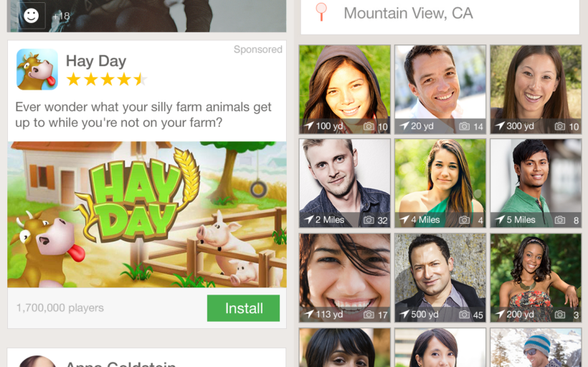This screenshot has width=588, height=367.
Task: Open the 4 Miles woman in green profile
Action: point(440,183)
